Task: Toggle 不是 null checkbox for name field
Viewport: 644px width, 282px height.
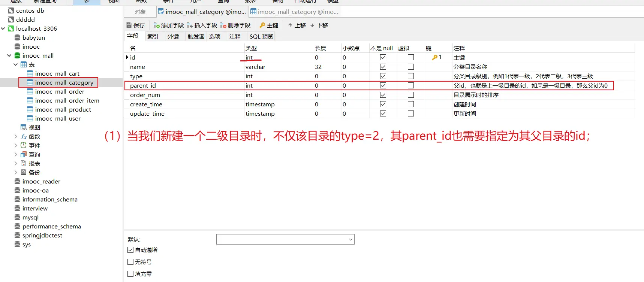Action: click(383, 67)
